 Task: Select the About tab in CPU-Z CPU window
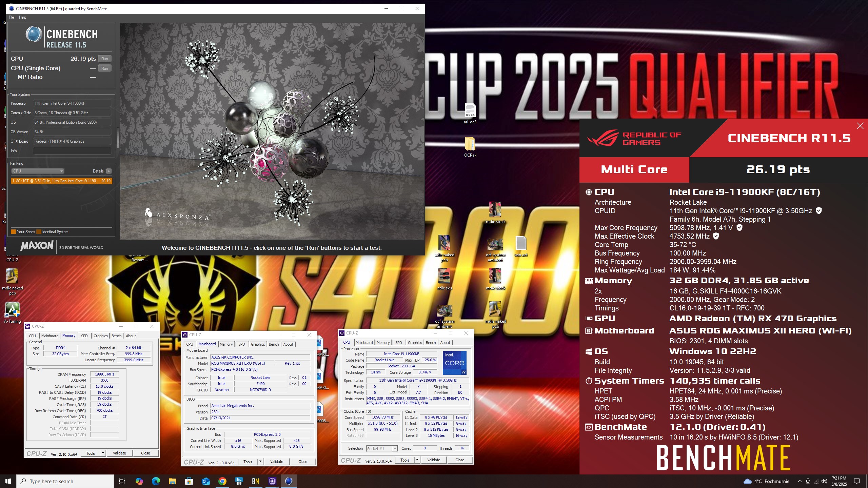point(445,343)
